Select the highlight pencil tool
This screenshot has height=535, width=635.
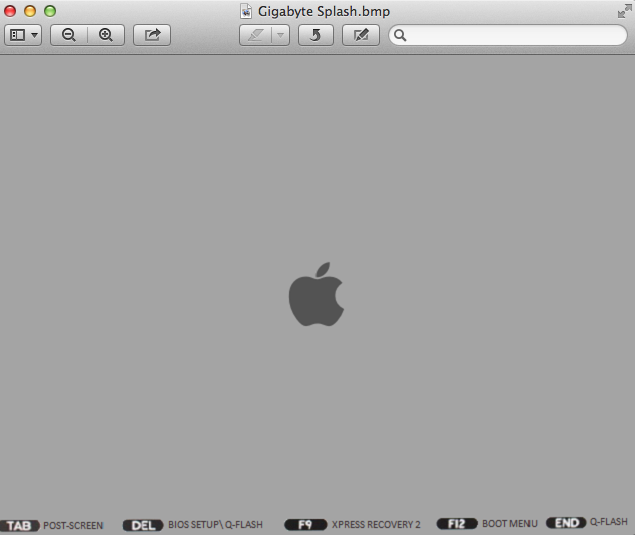(256, 35)
